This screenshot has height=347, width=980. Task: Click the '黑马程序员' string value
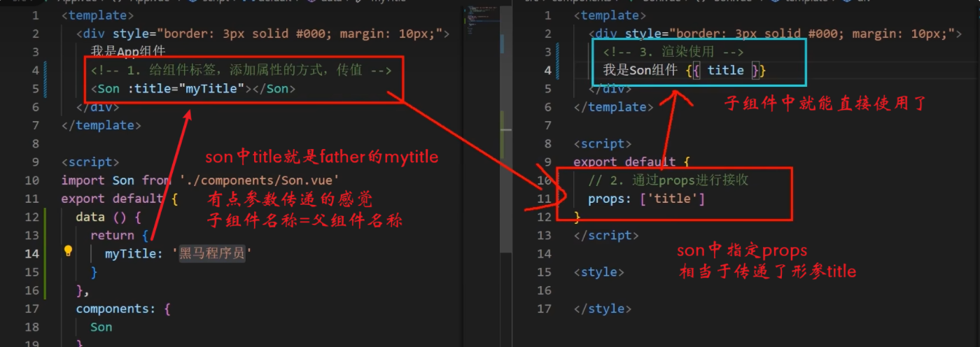213,253
